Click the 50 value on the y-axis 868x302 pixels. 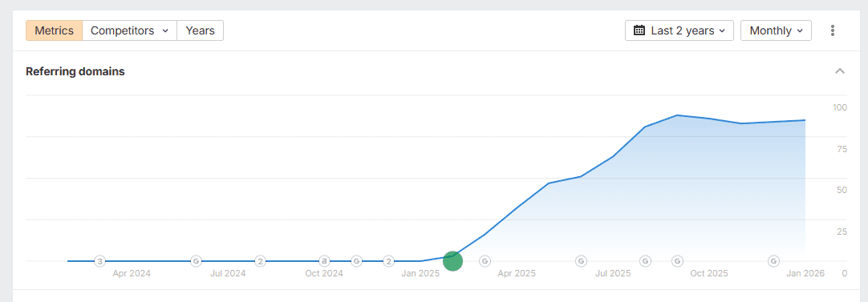[842, 191]
